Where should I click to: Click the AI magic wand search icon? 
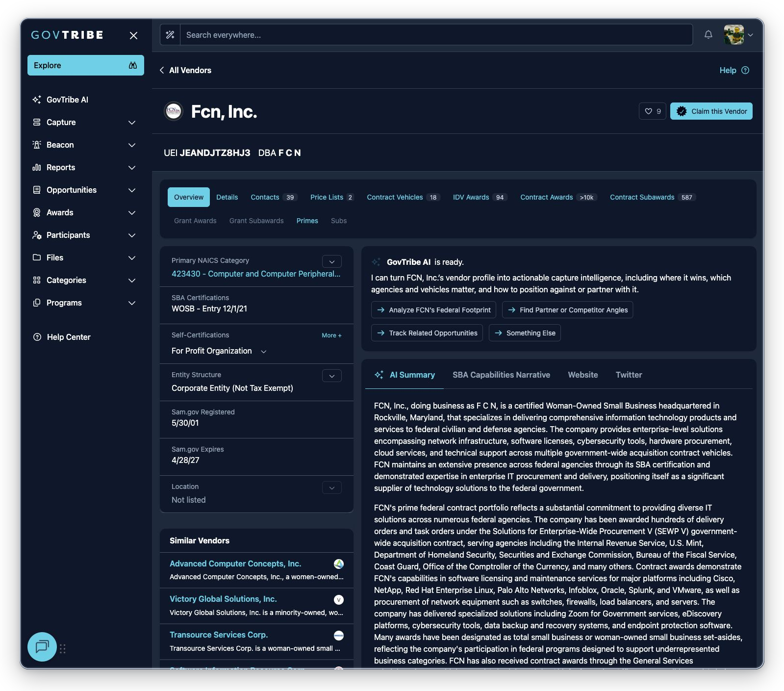point(170,35)
